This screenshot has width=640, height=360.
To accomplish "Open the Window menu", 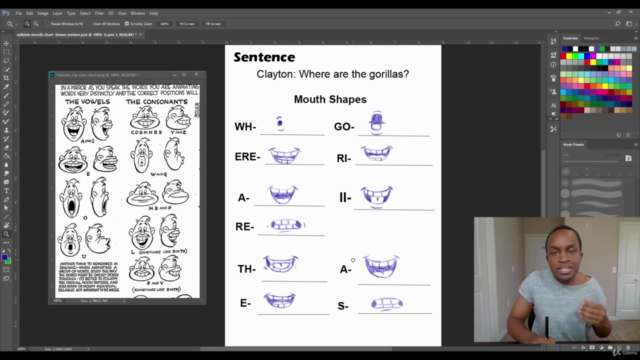I will click(138, 13).
